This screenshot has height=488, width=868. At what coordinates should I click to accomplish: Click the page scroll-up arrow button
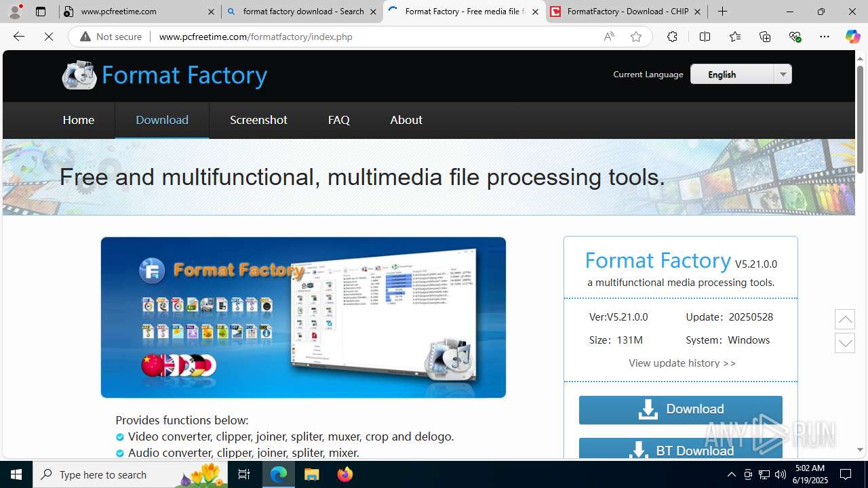(x=845, y=319)
